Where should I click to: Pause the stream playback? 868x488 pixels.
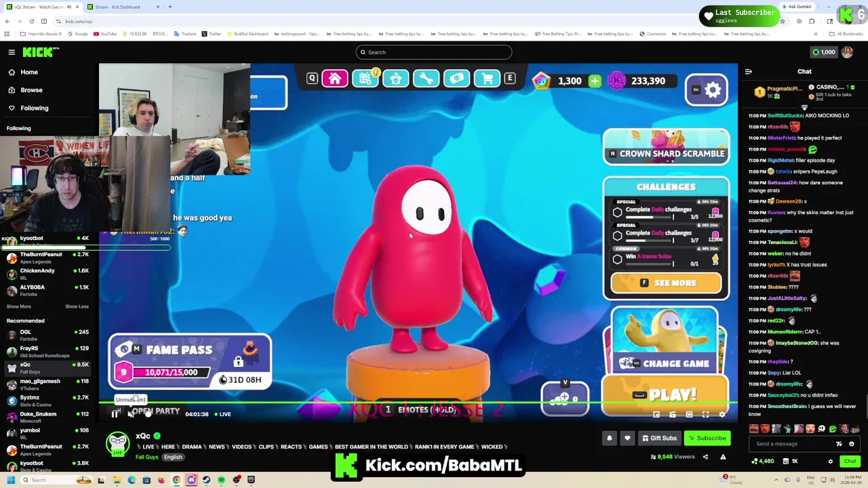click(115, 414)
